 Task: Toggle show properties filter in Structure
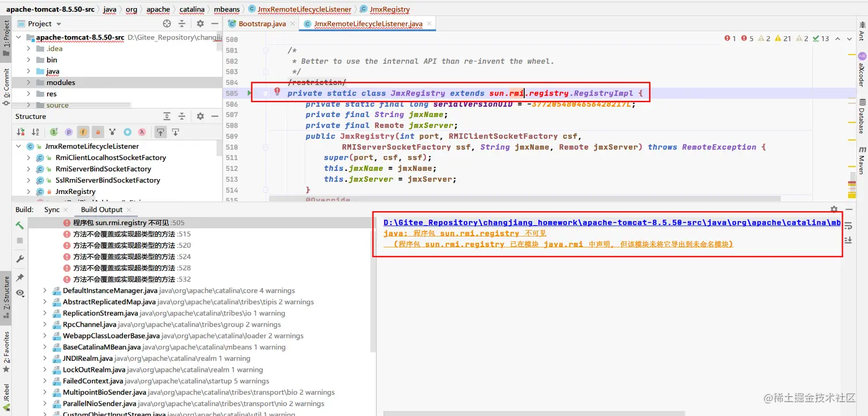coord(68,132)
